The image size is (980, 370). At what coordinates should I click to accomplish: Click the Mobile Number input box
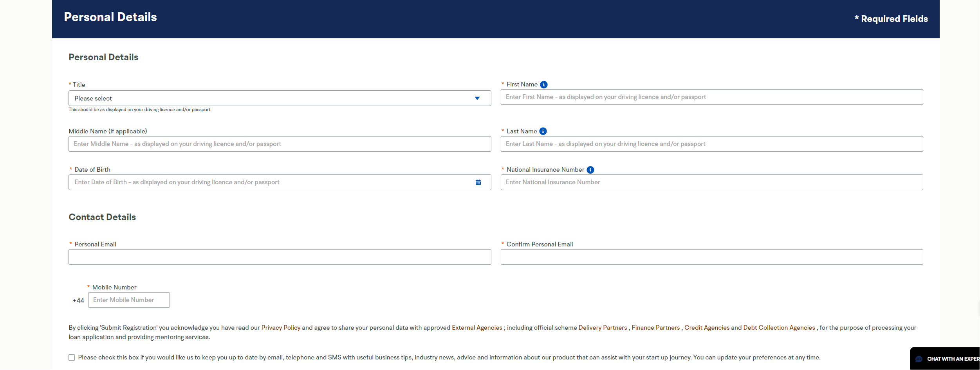pos(129,300)
